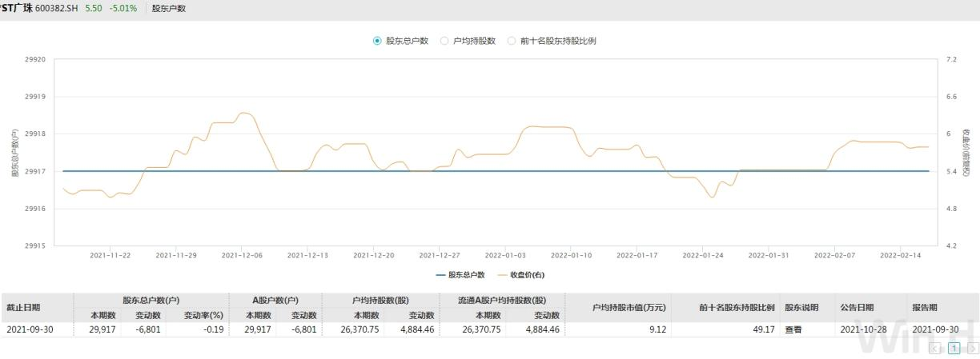
Task: Click stock name ST广珠 in header
Action: coord(16,8)
